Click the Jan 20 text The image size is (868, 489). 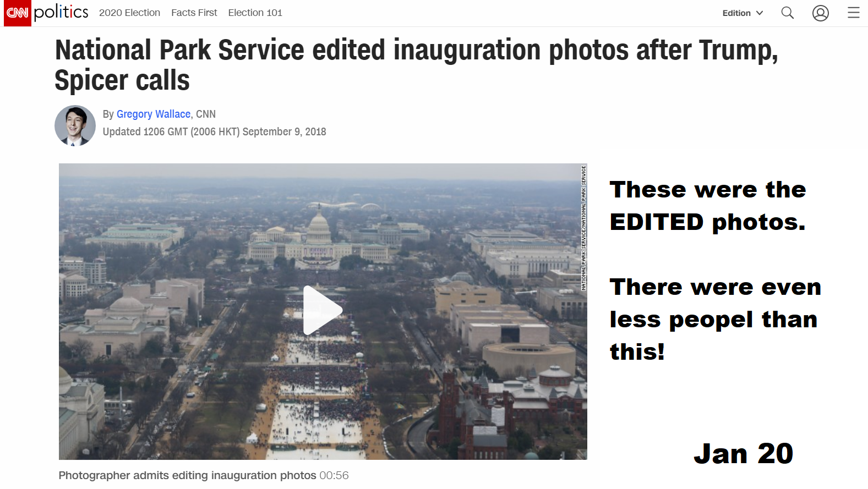(x=743, y=454)
